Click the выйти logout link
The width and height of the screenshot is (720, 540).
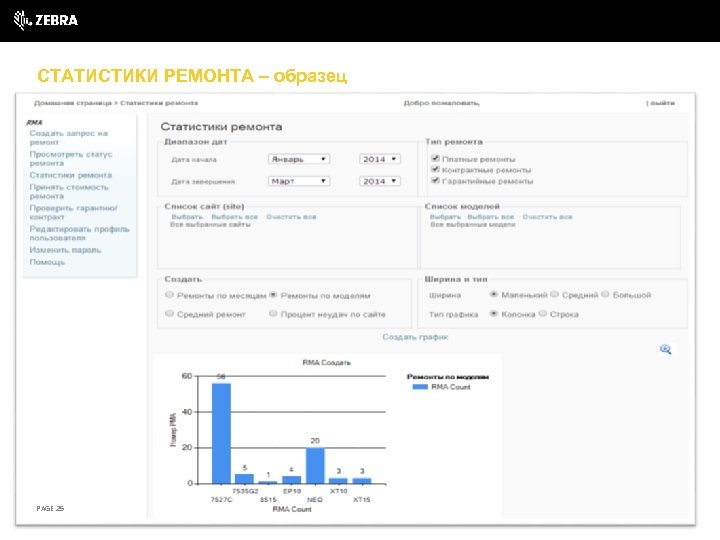point(661,103)
